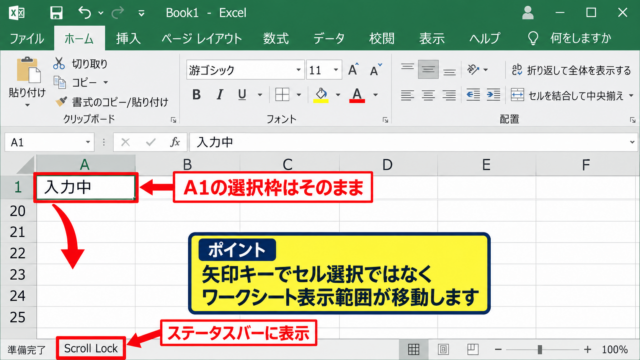
Task: Open the 配置 dialog launcher
Action: pyautogui.click(x=632, y=120)
